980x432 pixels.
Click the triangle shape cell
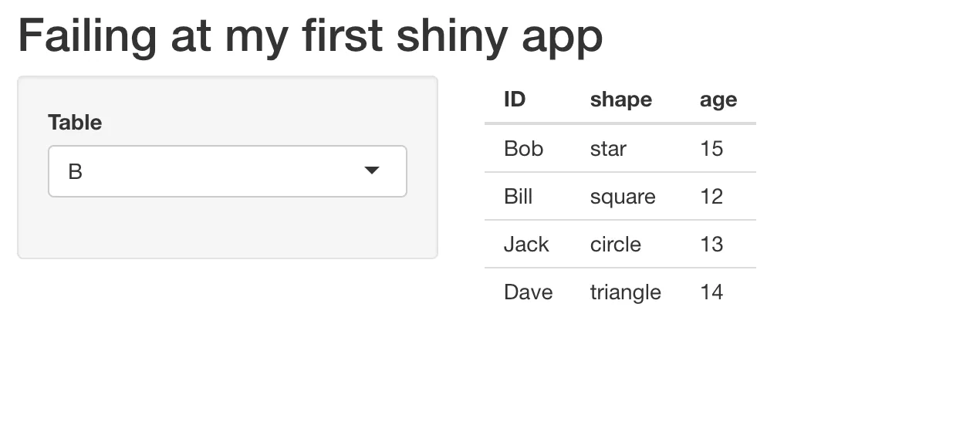(x=625, y=292)
